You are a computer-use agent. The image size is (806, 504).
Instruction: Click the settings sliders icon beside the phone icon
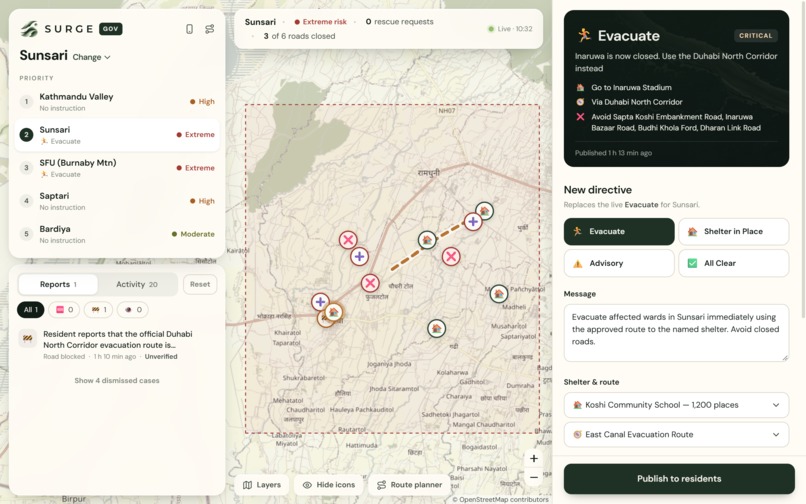point(209,29)
